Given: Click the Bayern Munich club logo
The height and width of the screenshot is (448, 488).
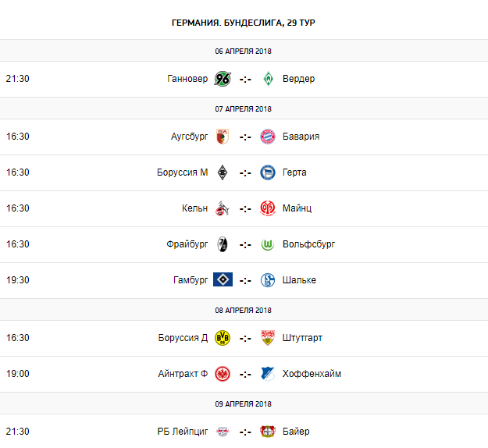Looking at the screenshot, I should pyautogui.click(x=268, y=137).
